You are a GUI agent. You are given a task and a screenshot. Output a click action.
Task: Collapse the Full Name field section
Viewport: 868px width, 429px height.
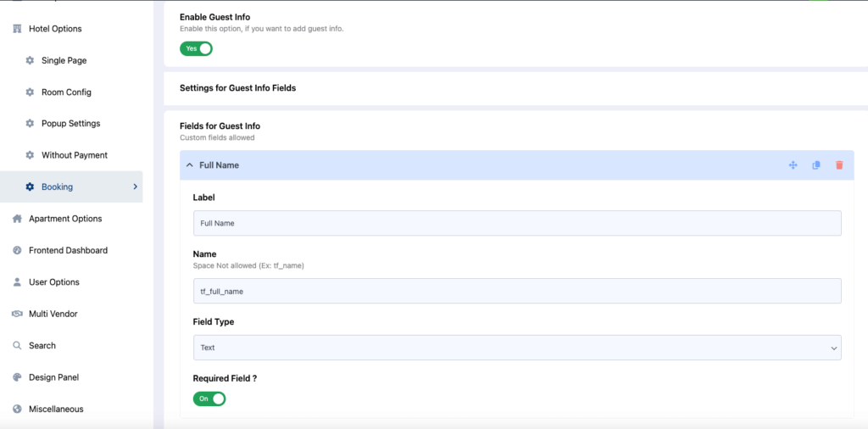pos(189,165)
